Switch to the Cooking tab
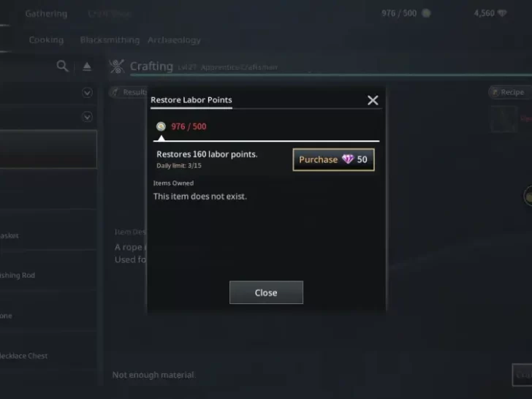Screen dimensions: 532x399 point(46,39)
